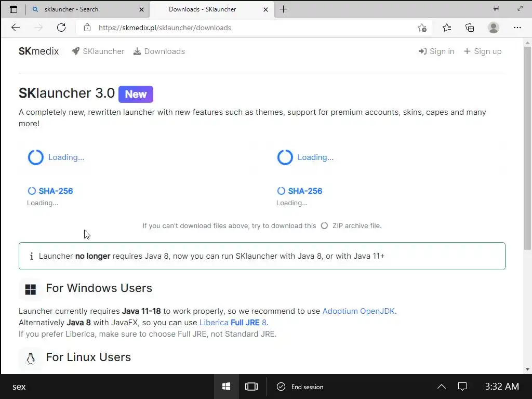Image resolution: width=532 pixels, height=399 pixels.
Task: Open the Liberica Full JRE 8 link
Action: tap(233, 322)
